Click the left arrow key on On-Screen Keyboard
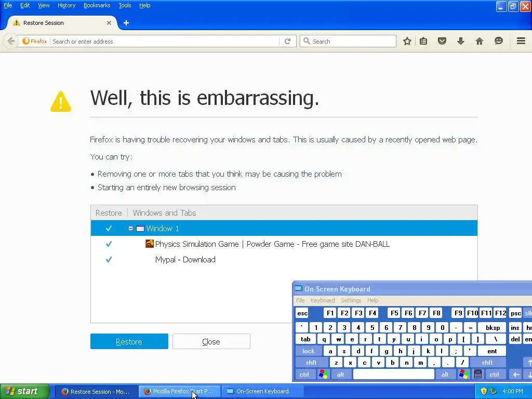 pyautogui.click(x=516, y=374)
